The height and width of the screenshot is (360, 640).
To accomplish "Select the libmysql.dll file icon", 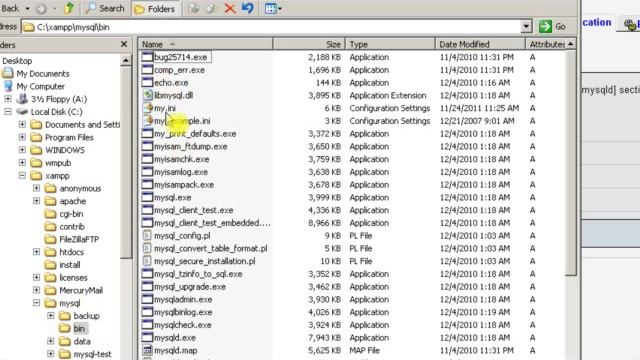I will click(147, 95).
